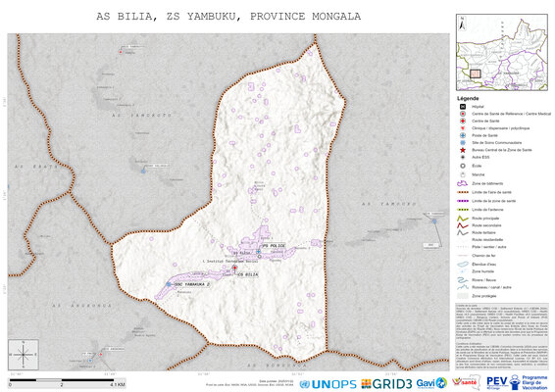Open the overview inset map thumbnail
Image resolution: width=555 pixels, height=392 pixels.
tap(502, 52)
